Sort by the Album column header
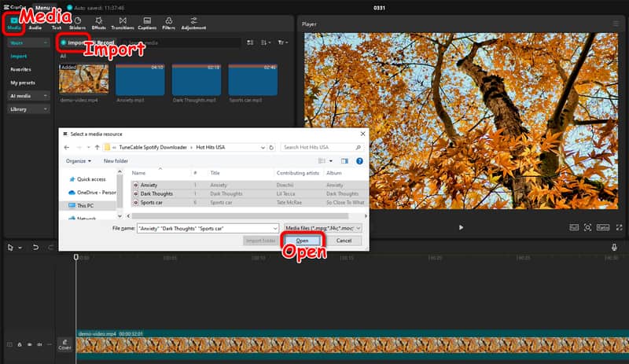 coord(345,173)
